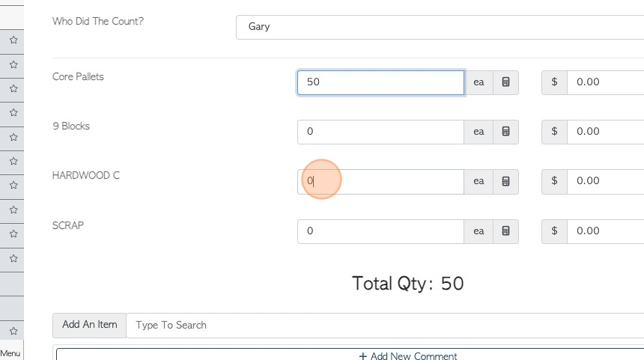Image resolution: width=644 pixels, height=360 pixels.
Task: Open calculator for SCRAP quantity
Action: pos(505,231)
